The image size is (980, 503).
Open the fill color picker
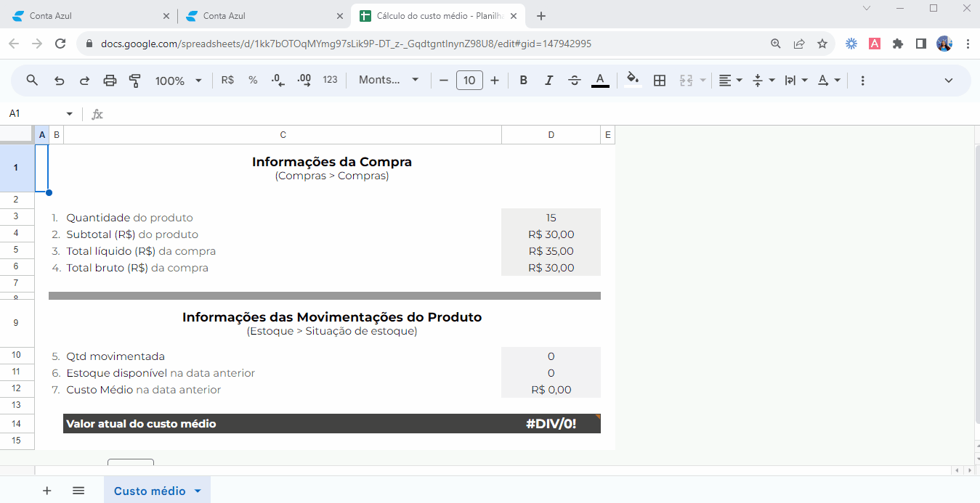pyautogui.click(x=633, y=81)
